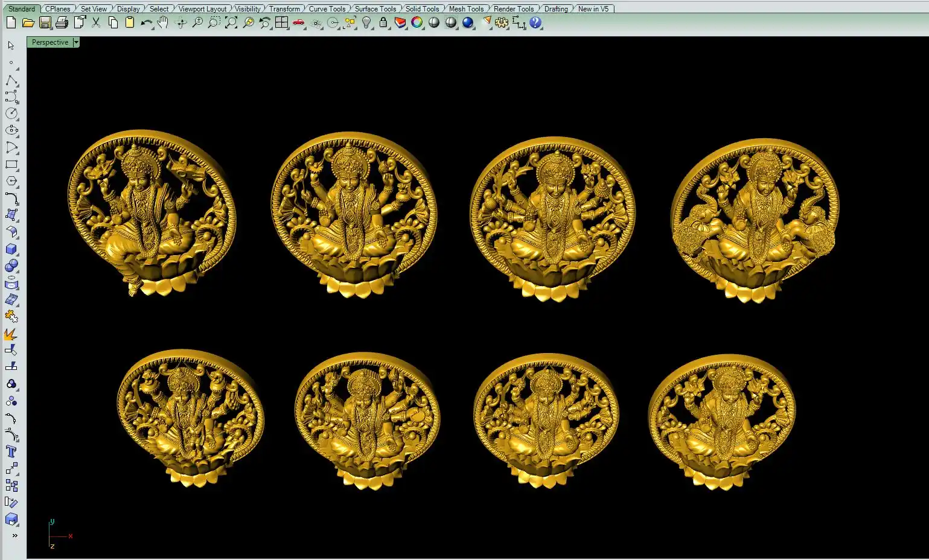
Task: Click the Undo arrow icon
Action: tap(146, 23)
